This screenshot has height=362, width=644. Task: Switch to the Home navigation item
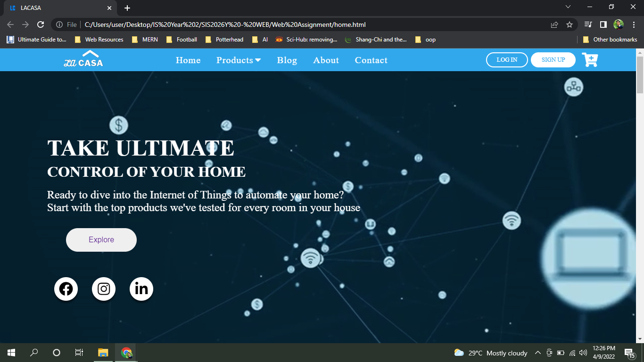[188, 60]
